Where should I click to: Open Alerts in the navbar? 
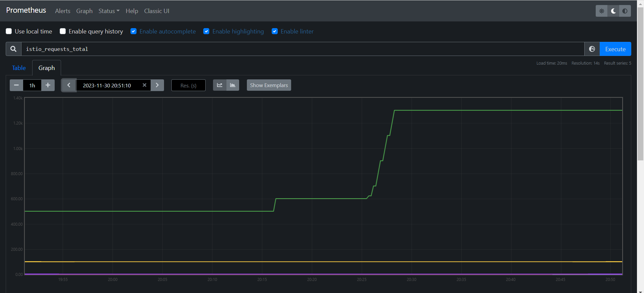63,11
